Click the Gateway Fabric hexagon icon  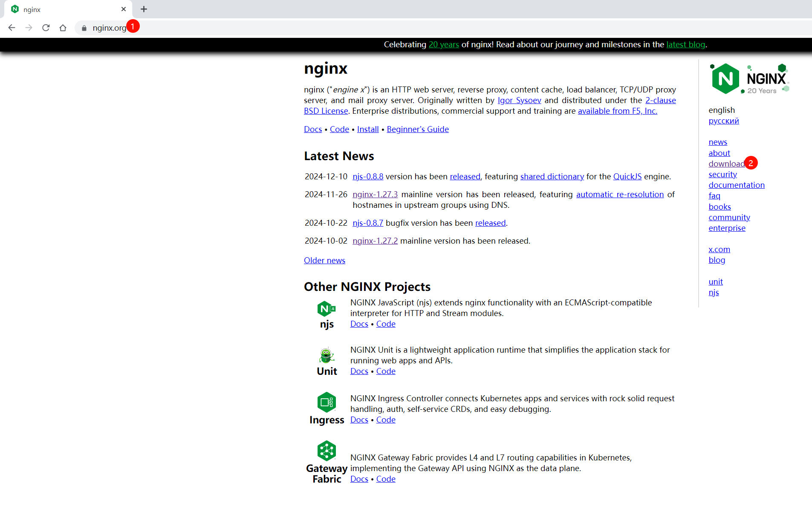coord(327,451)
